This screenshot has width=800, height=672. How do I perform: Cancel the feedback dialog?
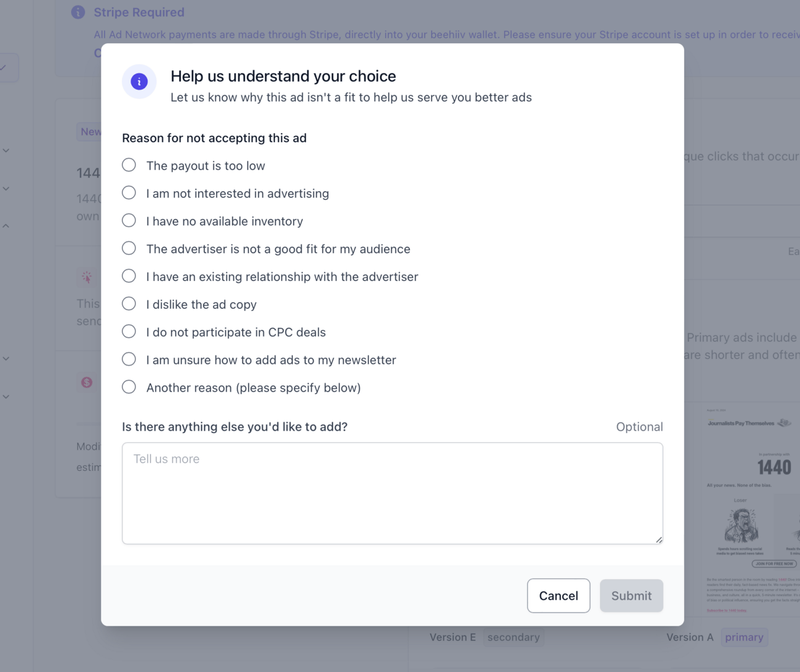[559, 596]
